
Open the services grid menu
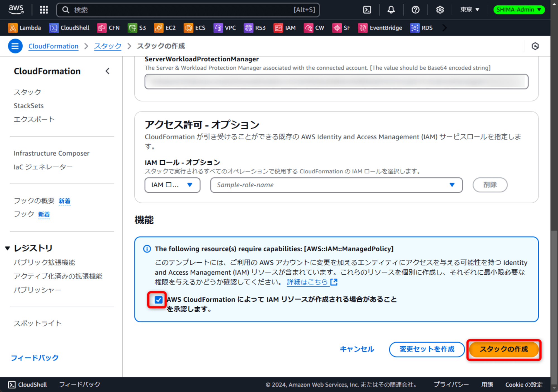point(44,10)
